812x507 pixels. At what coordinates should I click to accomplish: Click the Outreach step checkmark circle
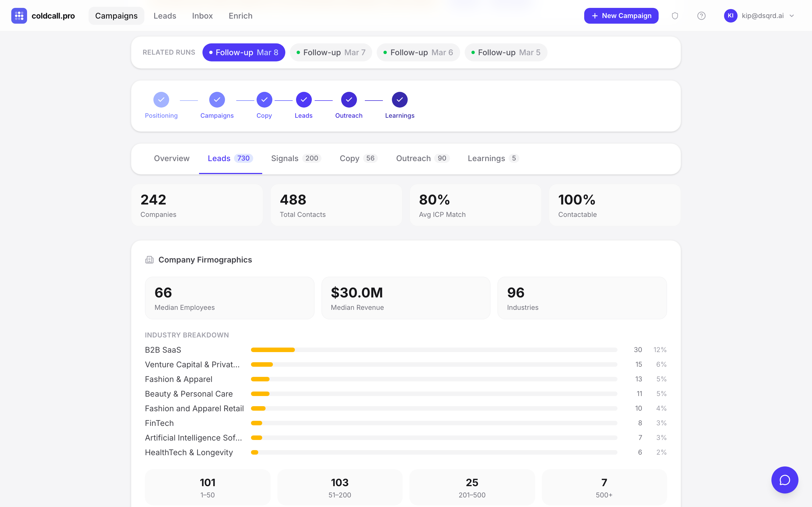coord(348,100)
